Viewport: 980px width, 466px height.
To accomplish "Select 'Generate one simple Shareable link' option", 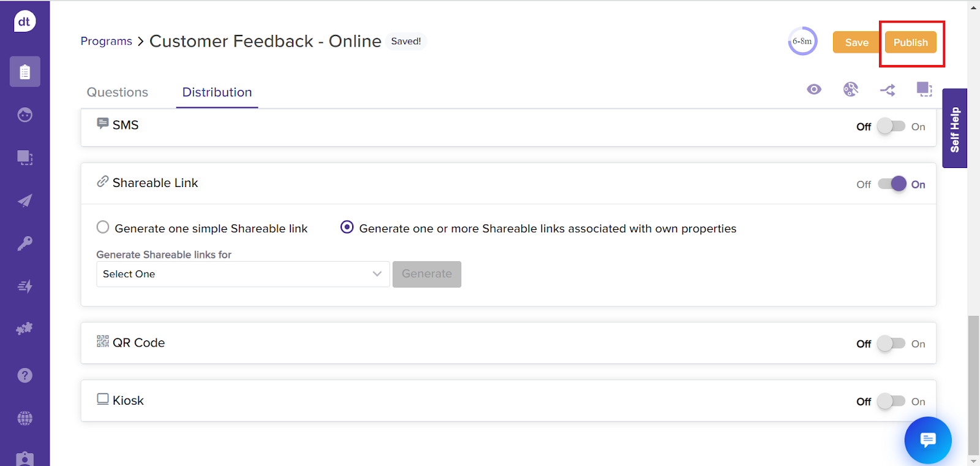I will (103, 227).
